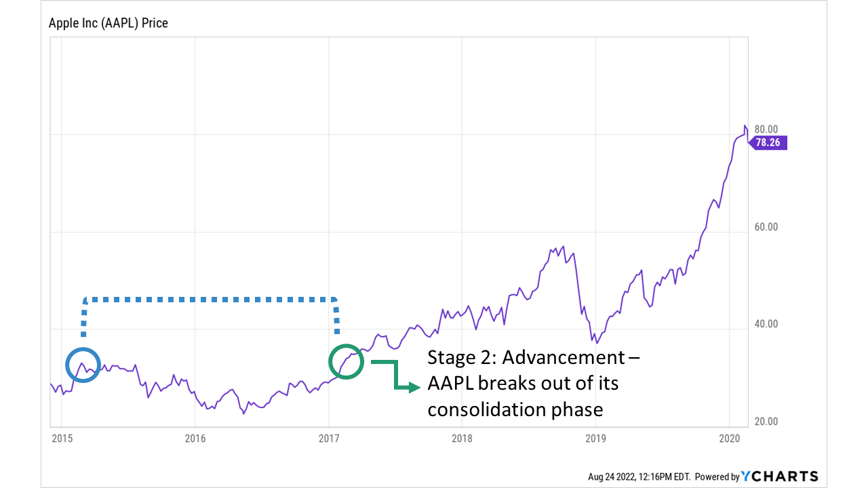Click the green circle at the 2017 breakout

coord(346,361)
